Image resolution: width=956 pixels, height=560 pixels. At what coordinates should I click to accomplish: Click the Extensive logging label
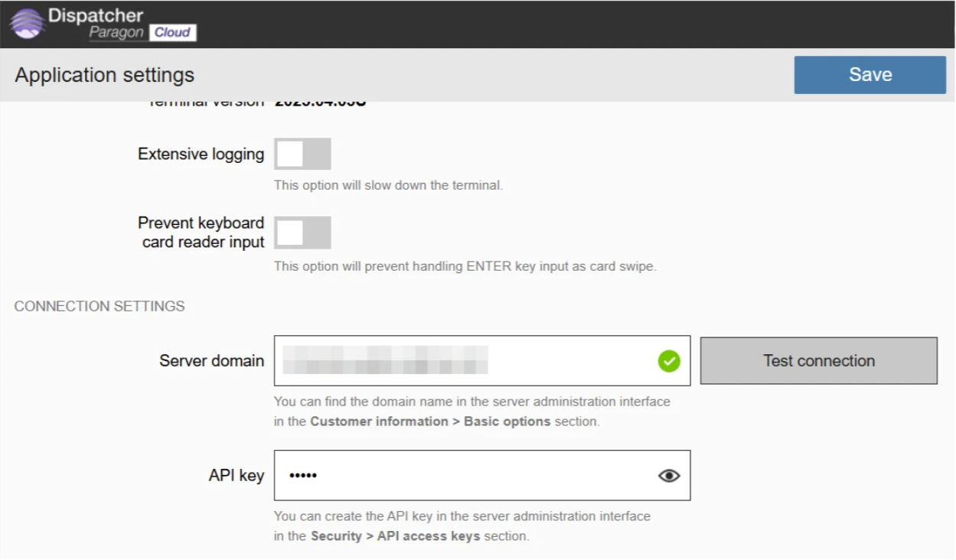tap(201, 154)
